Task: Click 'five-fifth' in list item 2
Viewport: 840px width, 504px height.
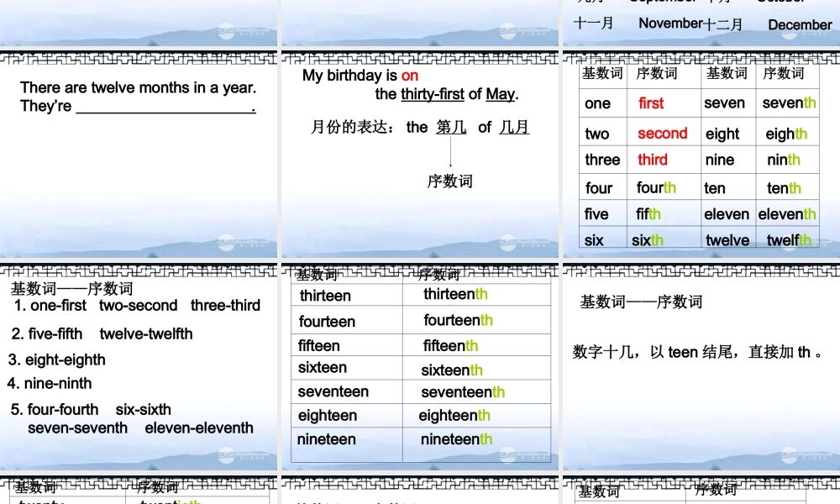Action: [55, 333]
